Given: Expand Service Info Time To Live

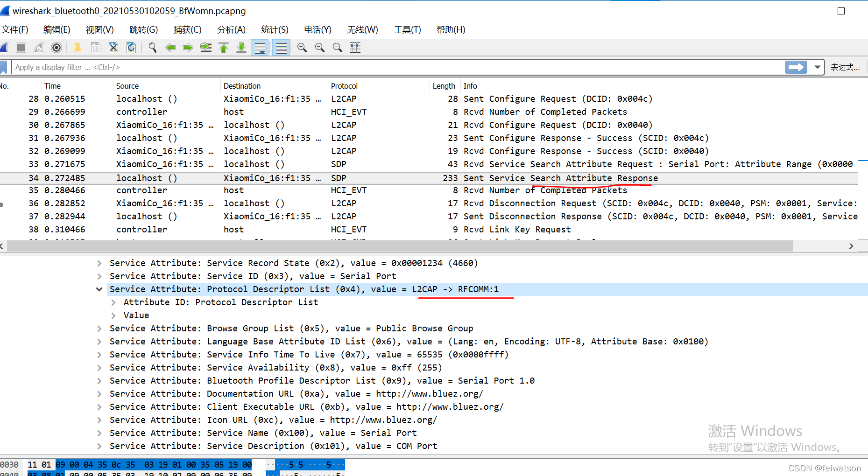Looking at the screenshot, I should (99, 355).
